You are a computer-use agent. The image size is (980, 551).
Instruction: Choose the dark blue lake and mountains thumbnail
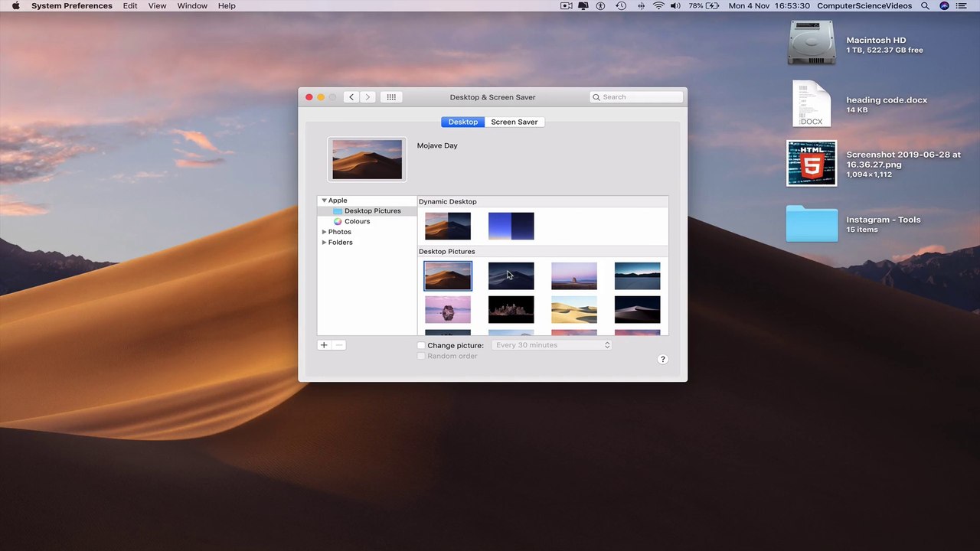pos(637,276)
